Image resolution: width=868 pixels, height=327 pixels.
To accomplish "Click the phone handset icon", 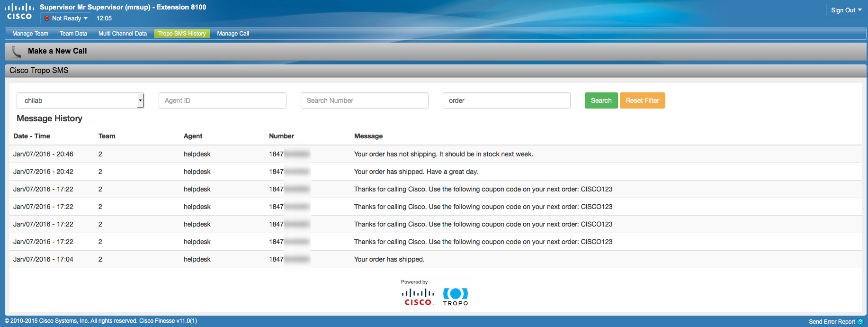I will 17,51.
